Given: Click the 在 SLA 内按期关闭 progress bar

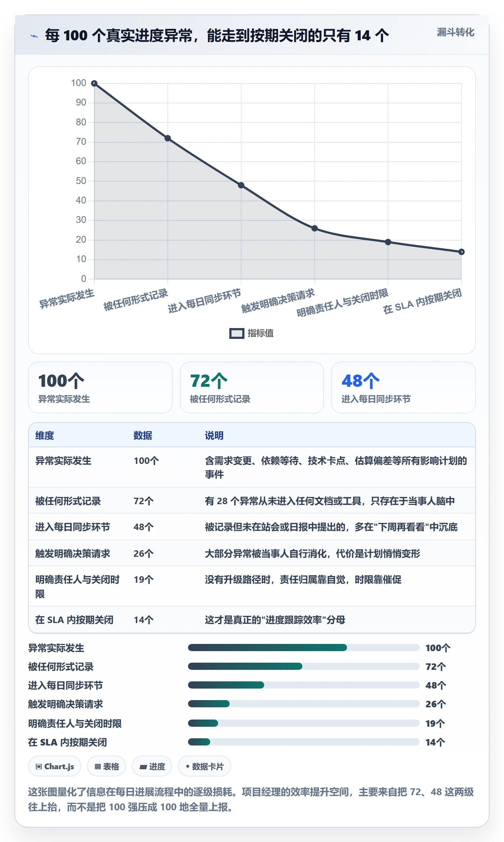Looking at the screenshot, I should click(304, 742).
